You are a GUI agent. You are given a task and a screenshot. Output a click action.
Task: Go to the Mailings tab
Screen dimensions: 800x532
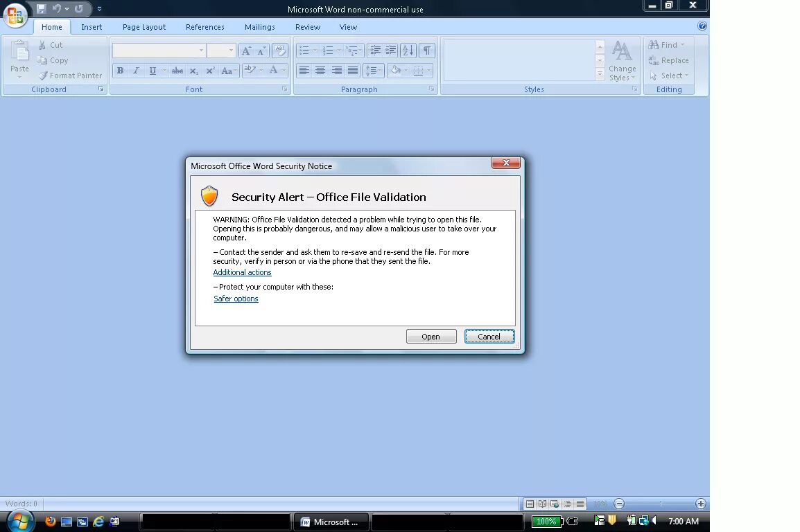(x=260, y=27)
